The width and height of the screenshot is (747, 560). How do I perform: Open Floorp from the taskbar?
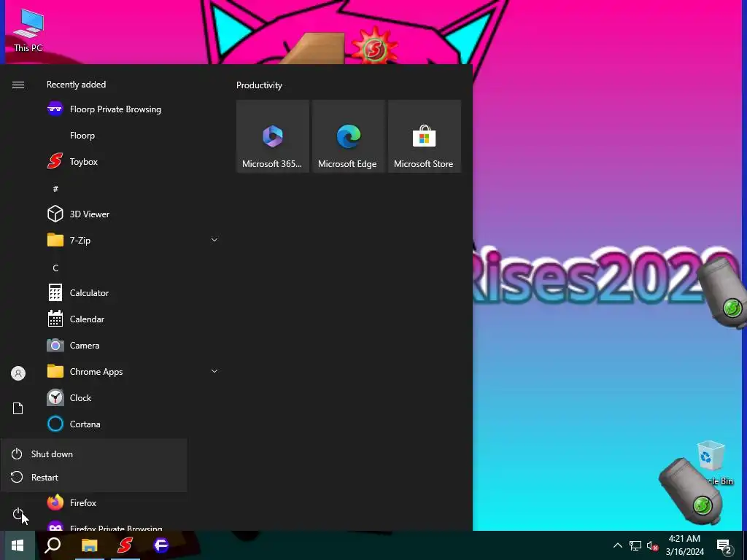pyautogui.click(x=161, y=545)
